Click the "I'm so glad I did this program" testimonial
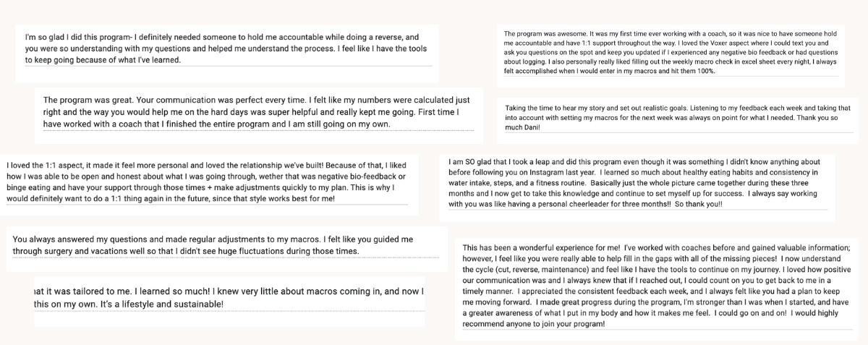 (224, 48)
